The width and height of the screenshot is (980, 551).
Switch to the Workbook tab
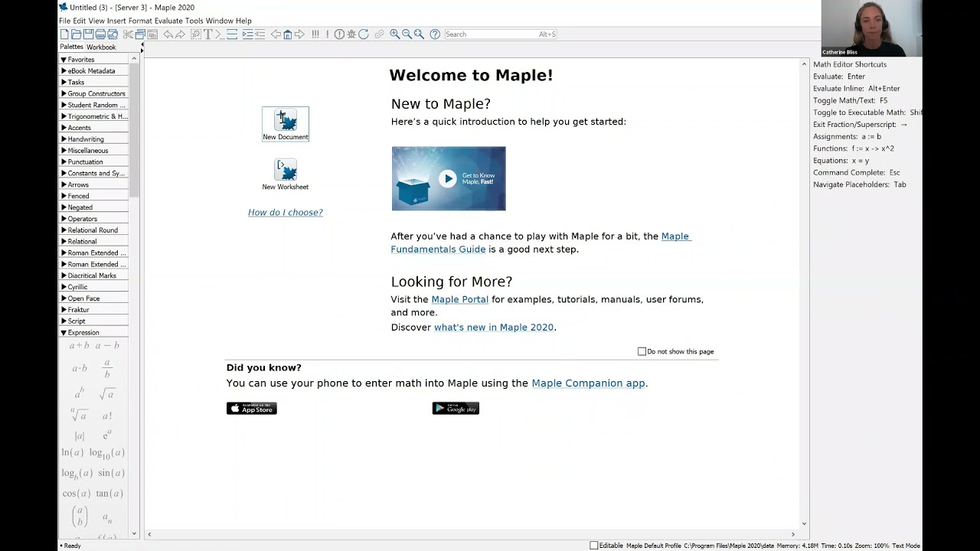click(x=101, y=47)
